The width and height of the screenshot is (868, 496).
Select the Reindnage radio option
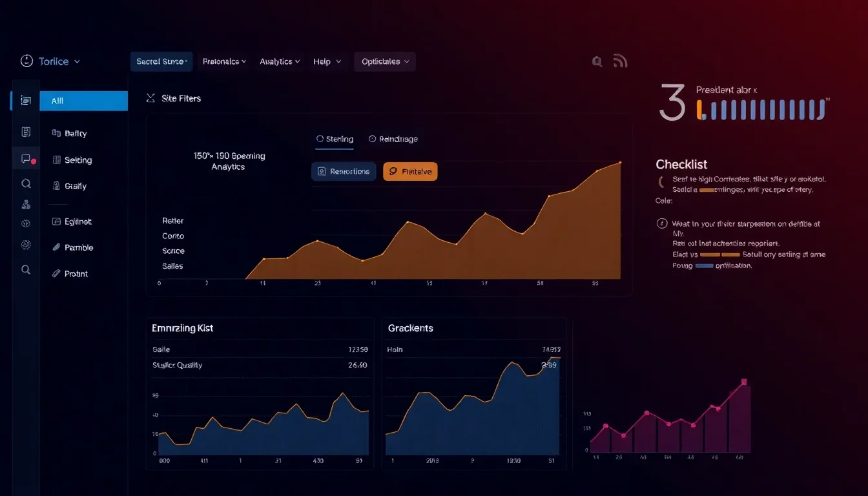[372, 139]
